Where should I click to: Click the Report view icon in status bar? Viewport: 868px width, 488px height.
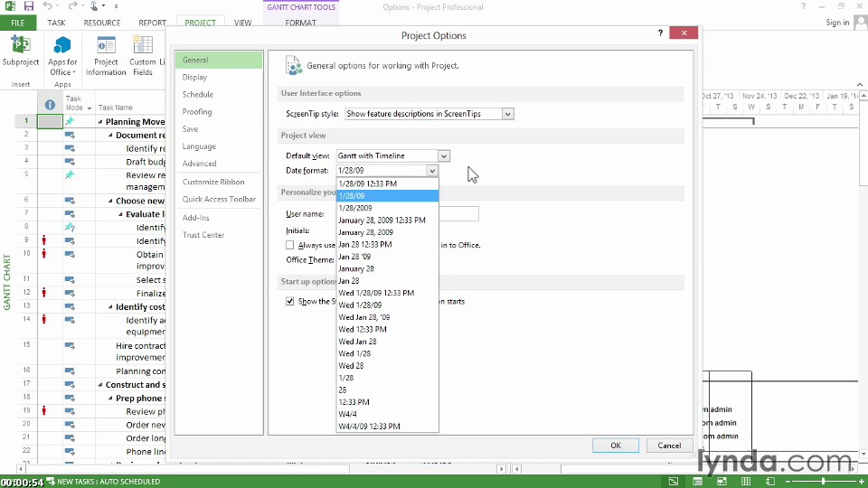coord(770,482)
